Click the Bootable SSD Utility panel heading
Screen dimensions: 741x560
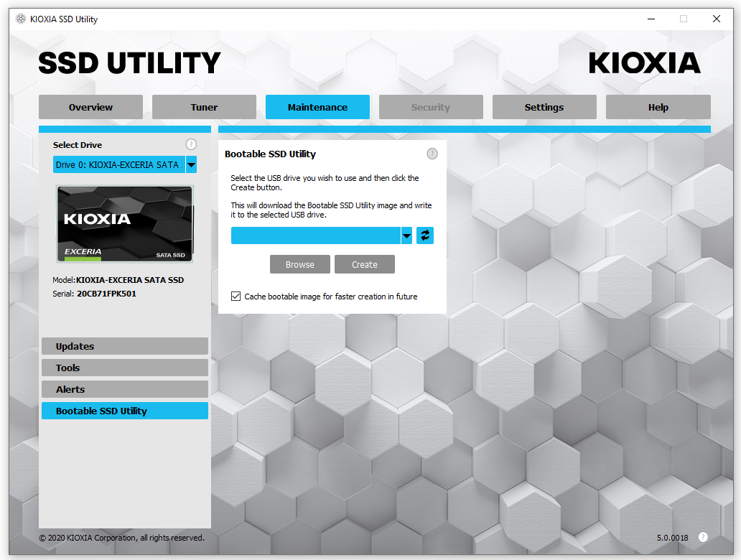pyautogui.click(x=270, y=154)
